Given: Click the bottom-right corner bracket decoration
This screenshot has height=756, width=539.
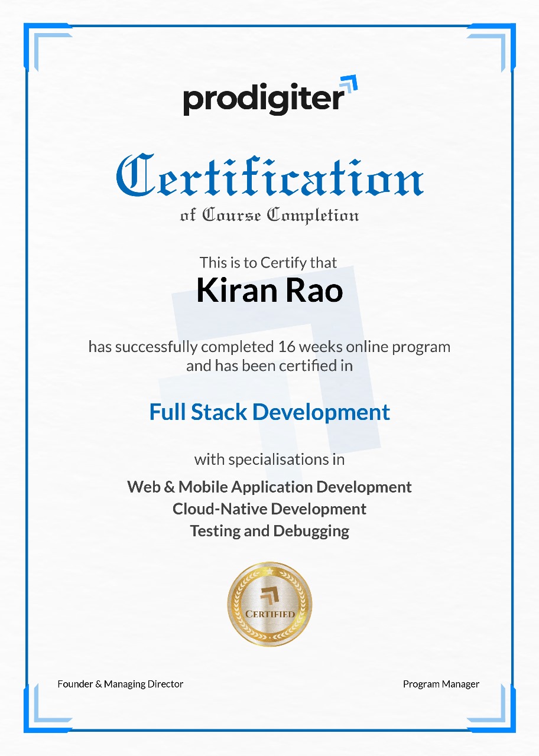Looking at the screenshot, I should 492,709.
